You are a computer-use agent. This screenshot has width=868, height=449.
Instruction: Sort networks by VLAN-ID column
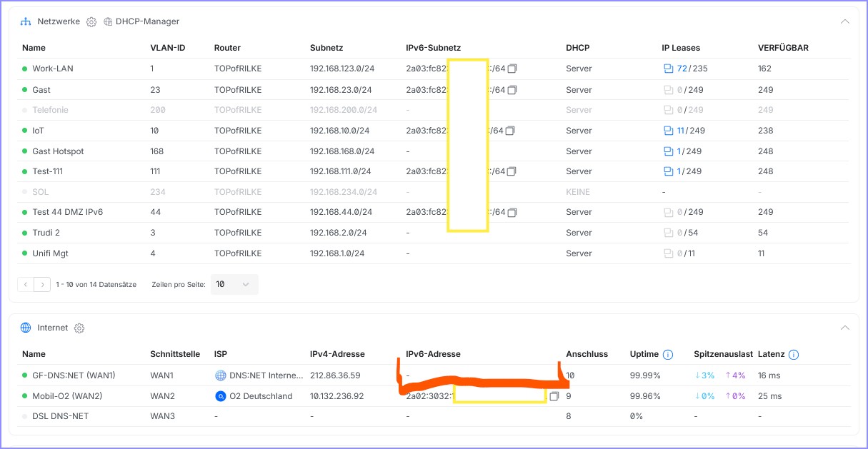tap(168, 48)
